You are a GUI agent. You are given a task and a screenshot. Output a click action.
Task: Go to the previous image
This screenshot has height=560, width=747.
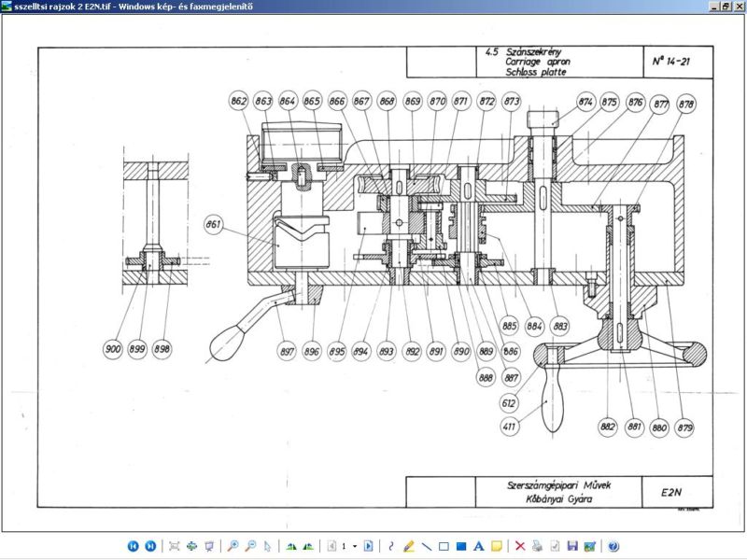(134, 546)
